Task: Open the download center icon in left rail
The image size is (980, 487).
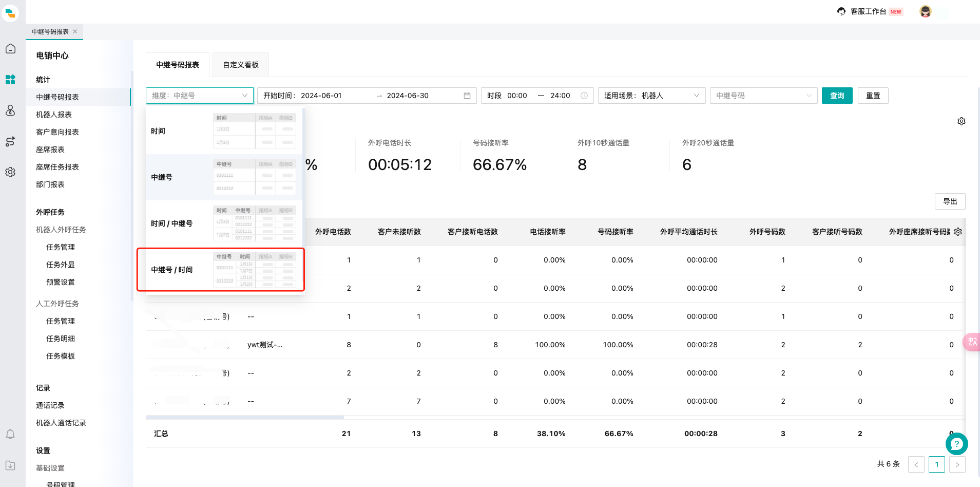Action: (10, 465)
